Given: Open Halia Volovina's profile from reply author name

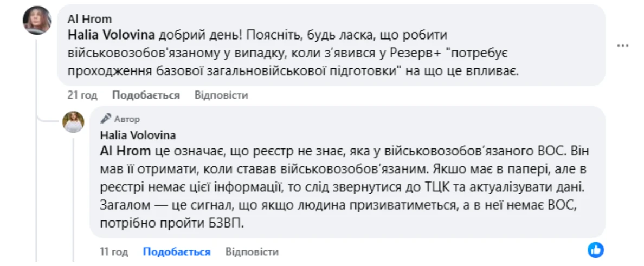Looking at the screenshot, I should coord(138,135).
